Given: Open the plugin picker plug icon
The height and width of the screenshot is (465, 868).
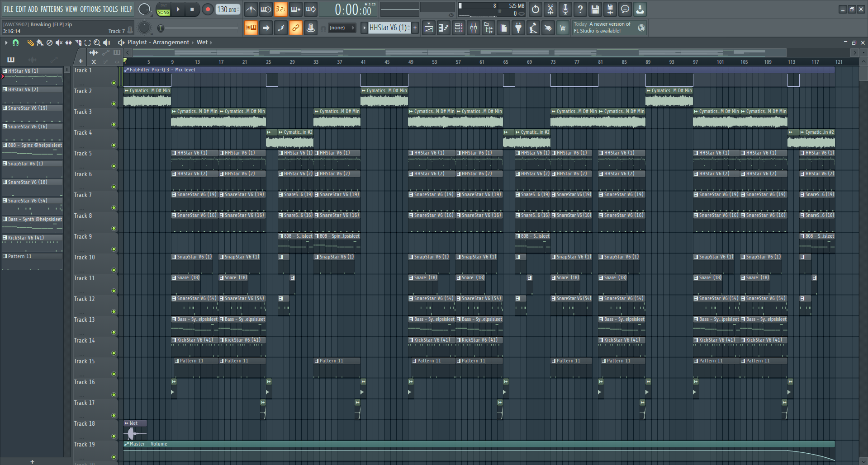Looking at the screenshot, I should (x=518, y=28).
